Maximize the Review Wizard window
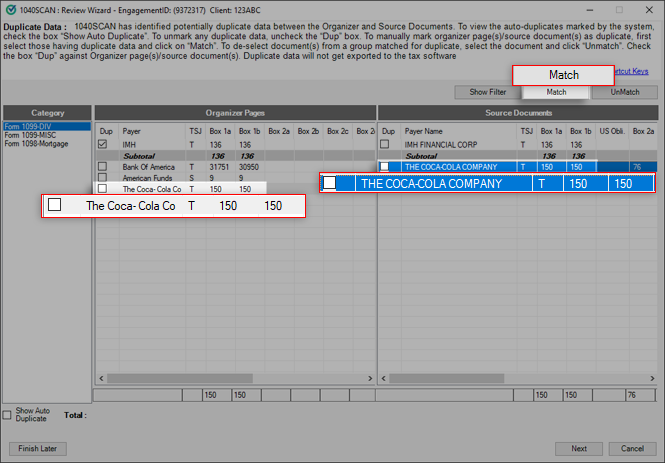This screenshot has height=463, width=665. [x=617, y=10]
